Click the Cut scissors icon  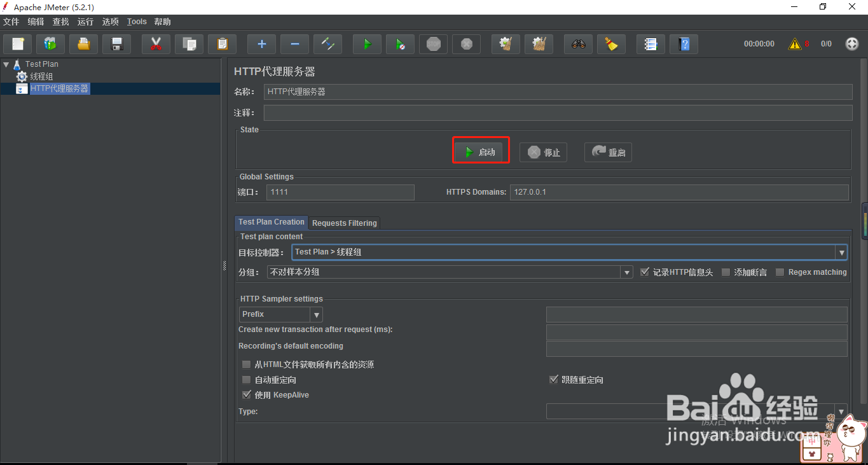tap(156, 44)
